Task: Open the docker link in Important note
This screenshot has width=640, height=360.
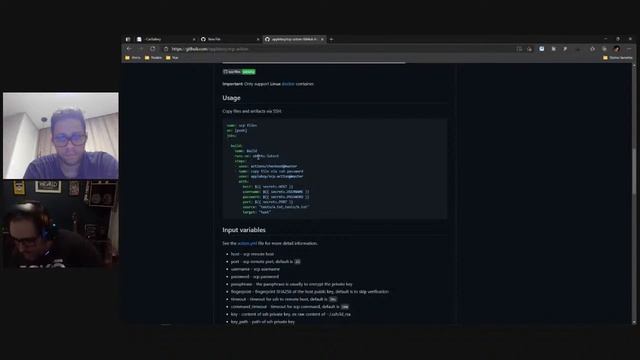Action: click(x=288, y=84)
